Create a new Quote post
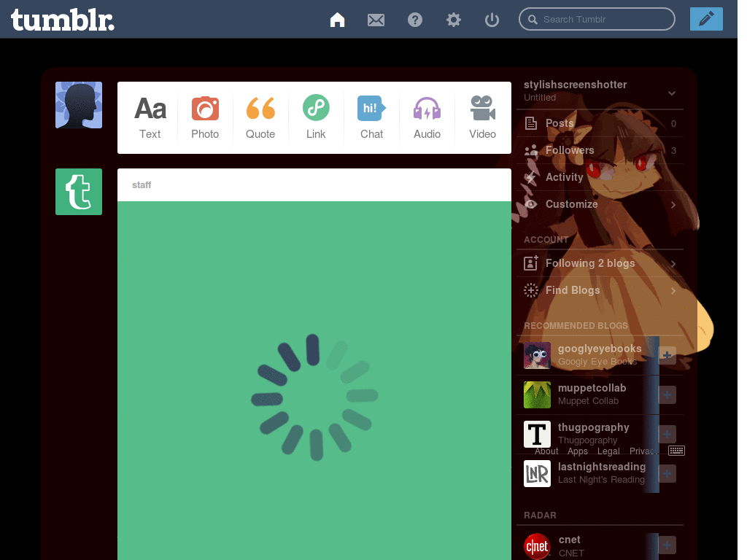The height and width of the screenshot is (560, 747). (260, 117)
